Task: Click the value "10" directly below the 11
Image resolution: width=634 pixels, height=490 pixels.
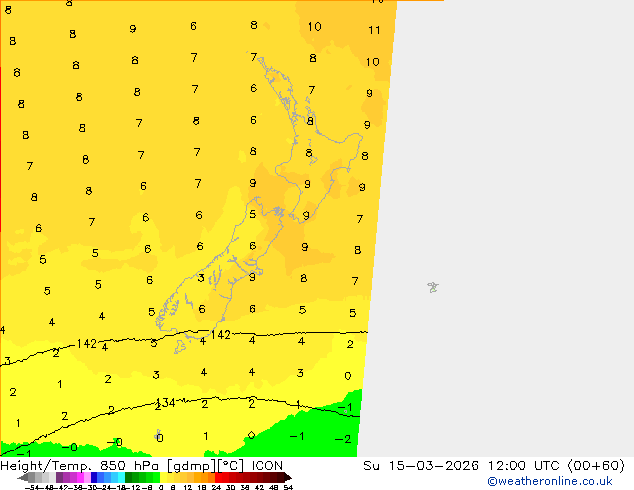Action: tap(373, 62)
